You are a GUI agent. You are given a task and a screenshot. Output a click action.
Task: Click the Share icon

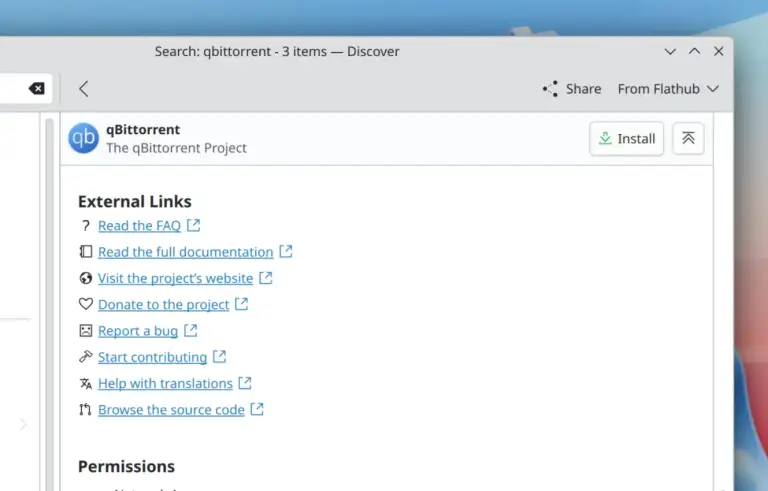pyautogui.click(x=550, y=89)
